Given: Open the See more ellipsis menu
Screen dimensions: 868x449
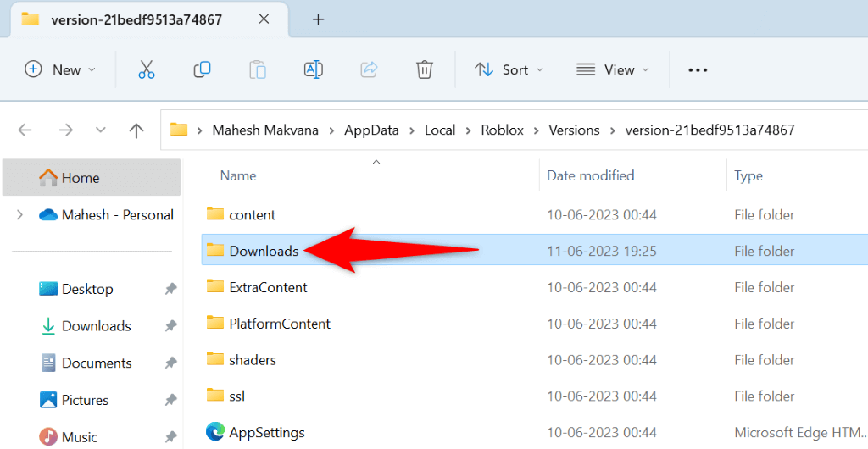Looking at the screenshot, I should (x=698, y=69).
